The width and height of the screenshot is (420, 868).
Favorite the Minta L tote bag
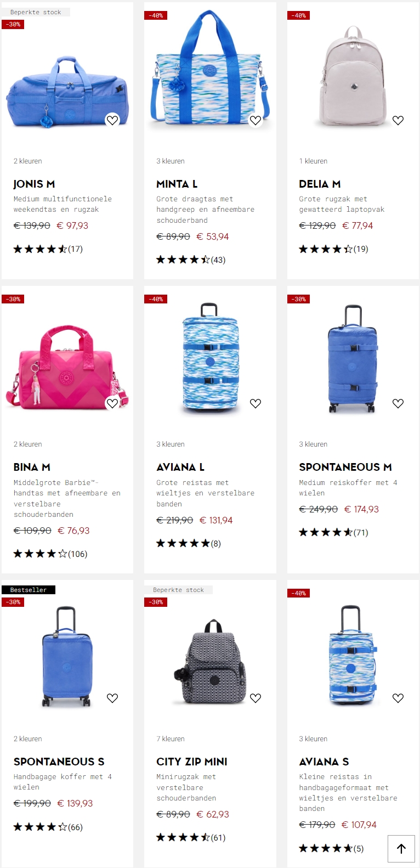[256, 120]
